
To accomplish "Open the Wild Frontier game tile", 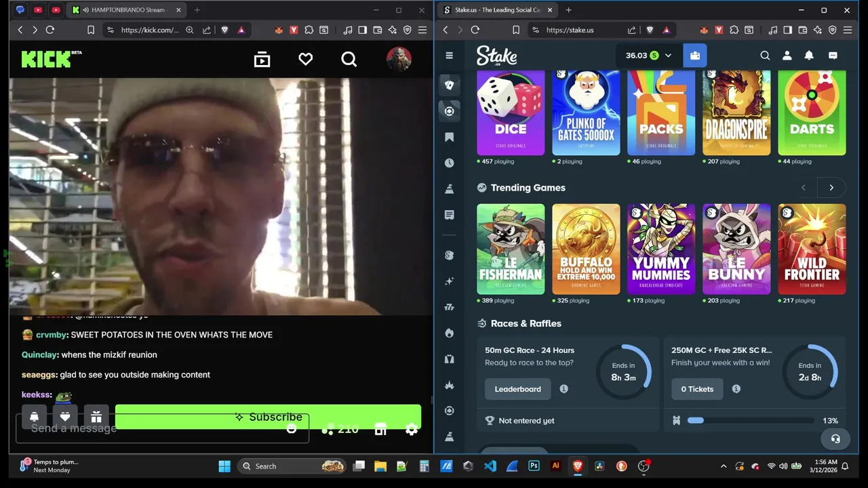I will (812, 249).
